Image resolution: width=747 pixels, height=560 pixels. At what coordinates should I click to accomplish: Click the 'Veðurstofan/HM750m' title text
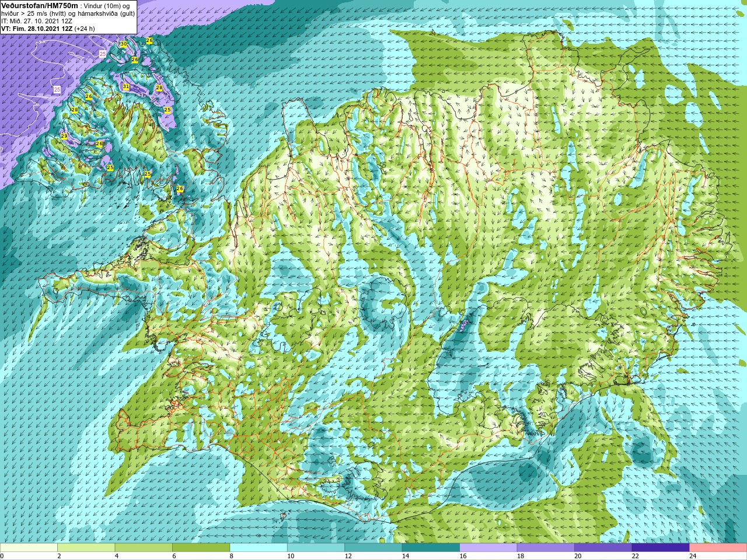pyautogui.click(x=39, y=5)
